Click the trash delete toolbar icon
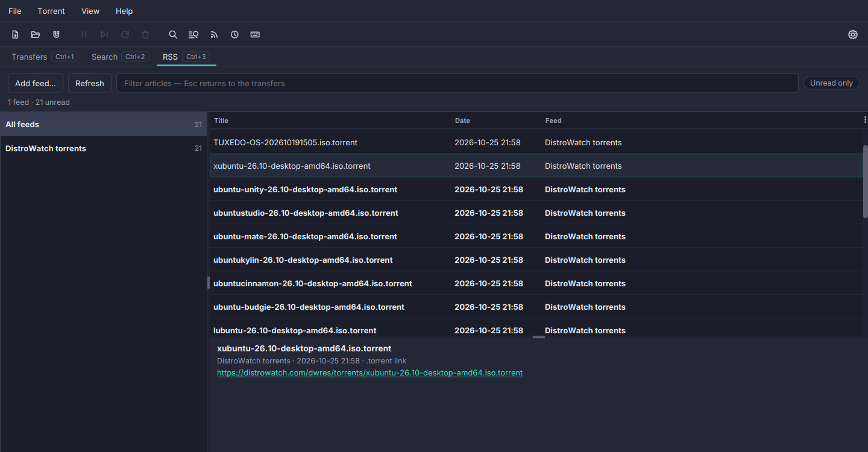The image size is (868, 452). click(145, 34)
